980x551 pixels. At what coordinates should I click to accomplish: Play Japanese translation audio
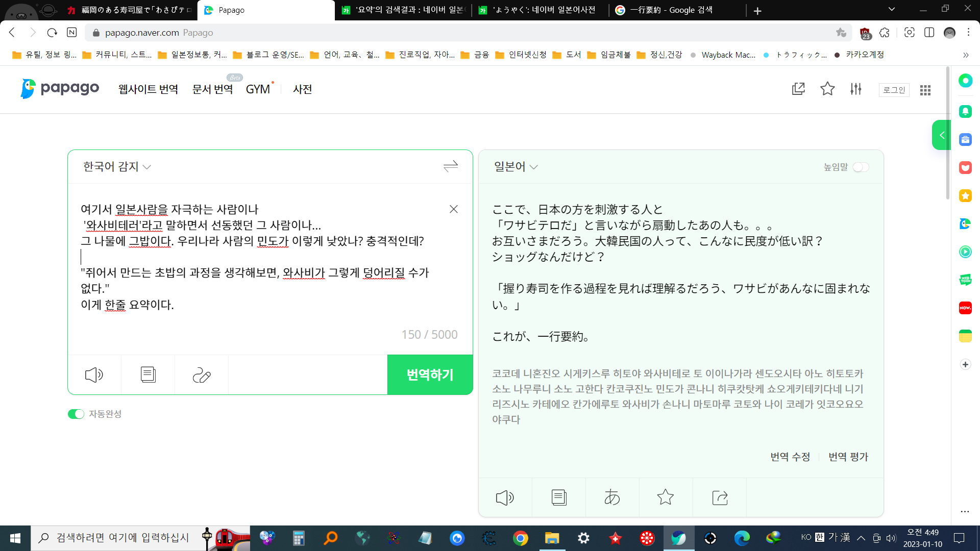point(505,497)
